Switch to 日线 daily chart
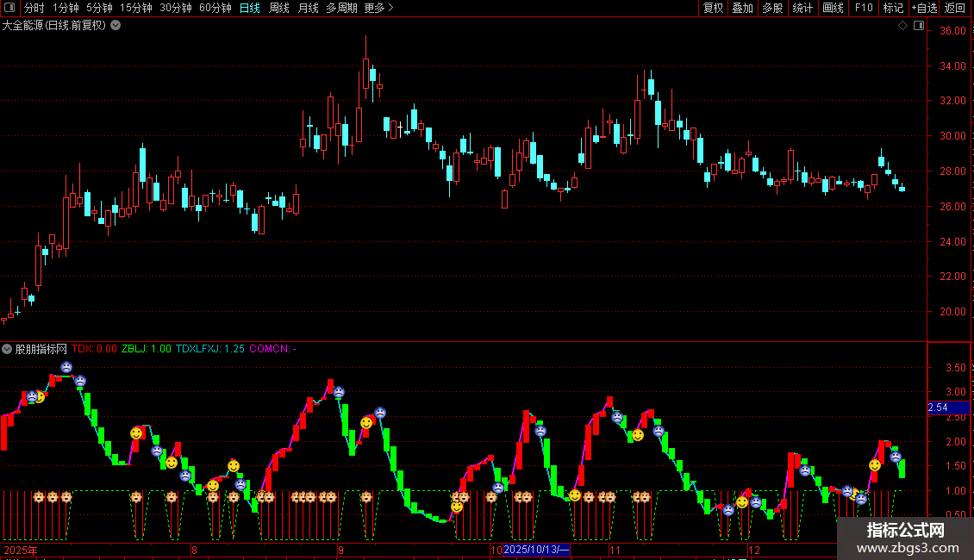This screenshot has height=560, width=974. (x=250, y=8)
